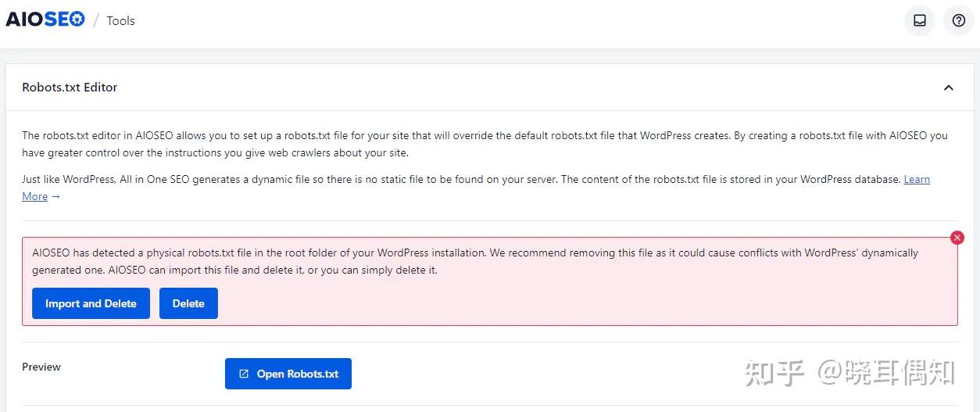Click the gear symbol inside the AIOSEO wordmark
Viewport: 980px width, 412px height.
coord(77,20)
